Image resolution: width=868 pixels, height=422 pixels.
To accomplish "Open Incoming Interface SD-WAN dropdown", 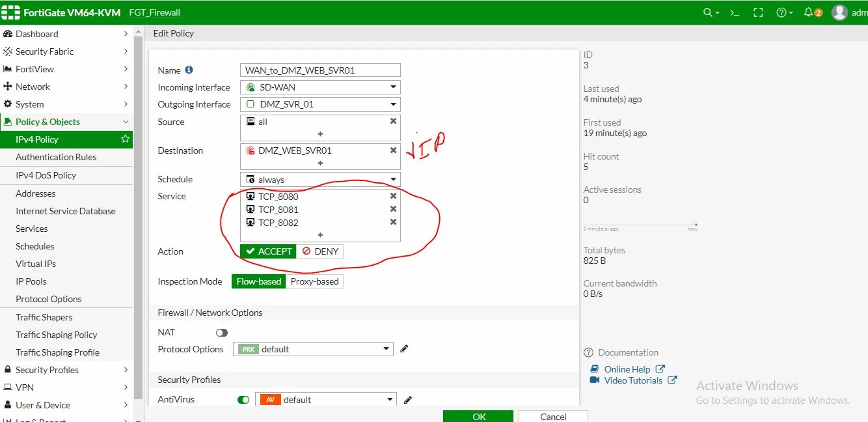I will pyautogui.click(x=320, y=87).
